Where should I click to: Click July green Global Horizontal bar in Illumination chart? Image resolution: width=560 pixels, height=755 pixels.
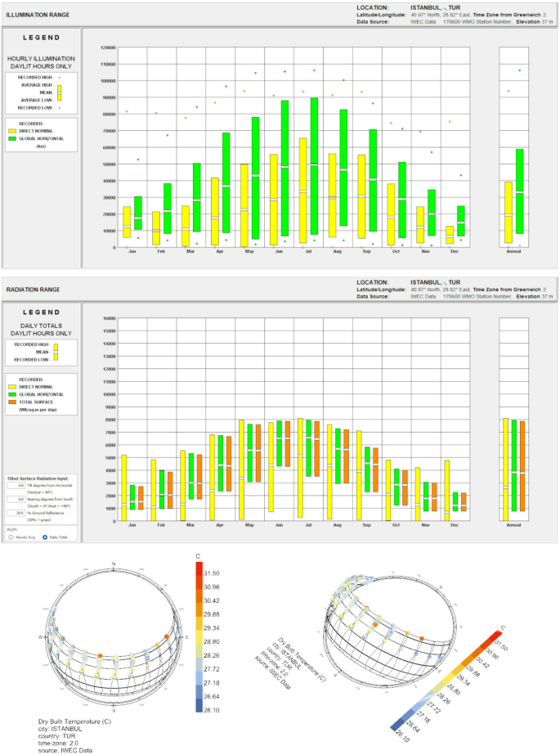(314, 166)
